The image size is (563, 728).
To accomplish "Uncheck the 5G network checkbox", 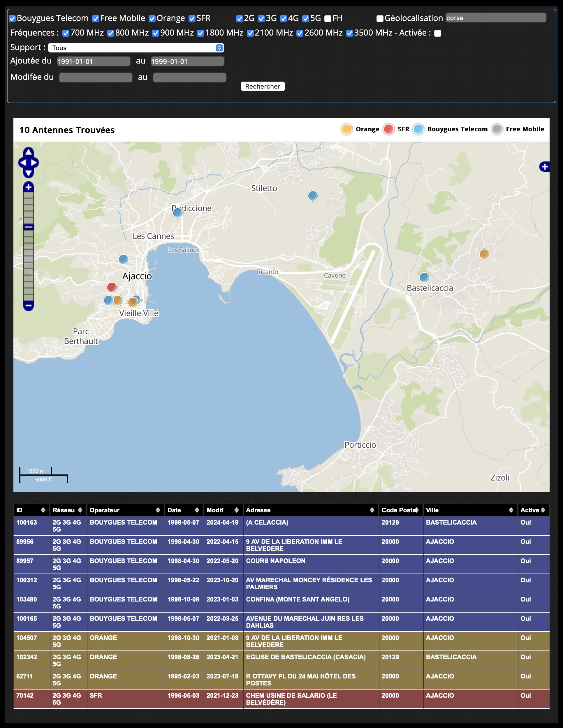I will [x=306, y=19].
